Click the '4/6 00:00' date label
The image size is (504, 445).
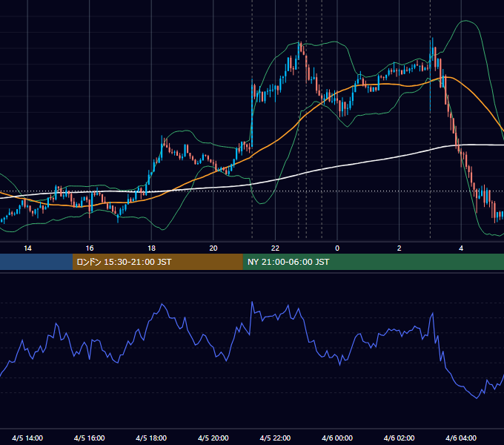point(337,438)
